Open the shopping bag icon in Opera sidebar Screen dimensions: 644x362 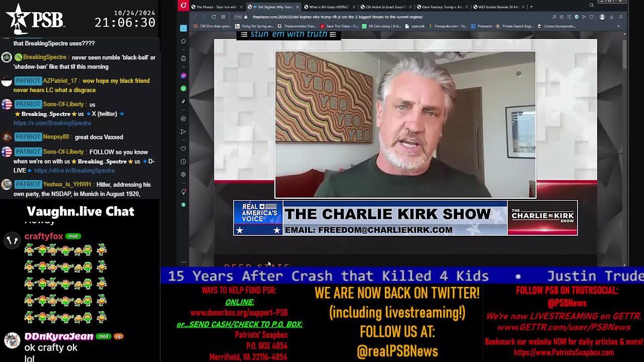(183, 58)
